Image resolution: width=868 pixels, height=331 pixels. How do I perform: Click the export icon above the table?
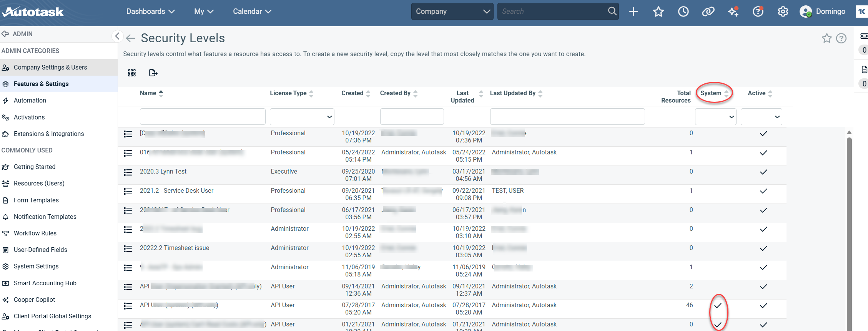pyautogui.click(x=153, y=73)
